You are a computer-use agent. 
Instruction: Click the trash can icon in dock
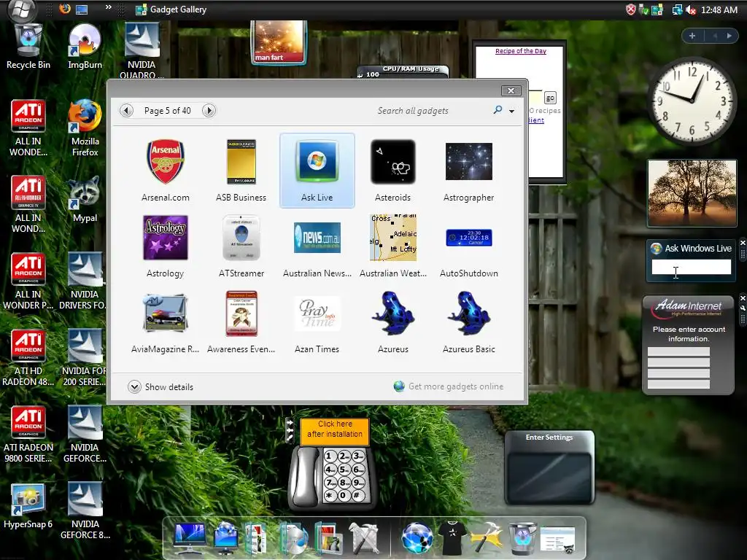point(522,539)
